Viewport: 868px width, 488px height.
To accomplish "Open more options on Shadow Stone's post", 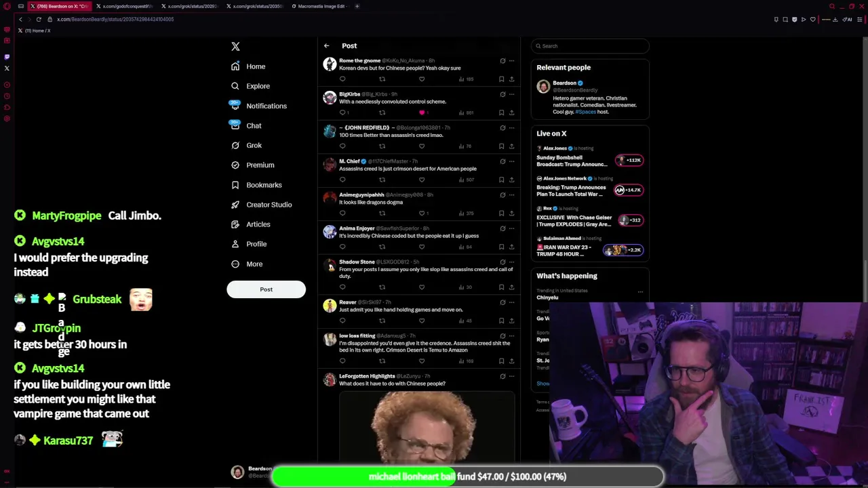I will [511, 262].
